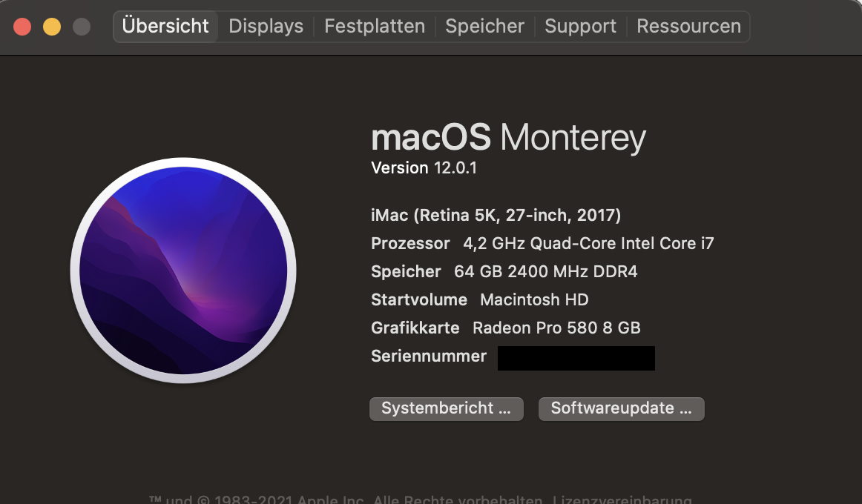Click the grayed-out zoom window button
This screenshot has width=862, height=504.
click(82, 27)
